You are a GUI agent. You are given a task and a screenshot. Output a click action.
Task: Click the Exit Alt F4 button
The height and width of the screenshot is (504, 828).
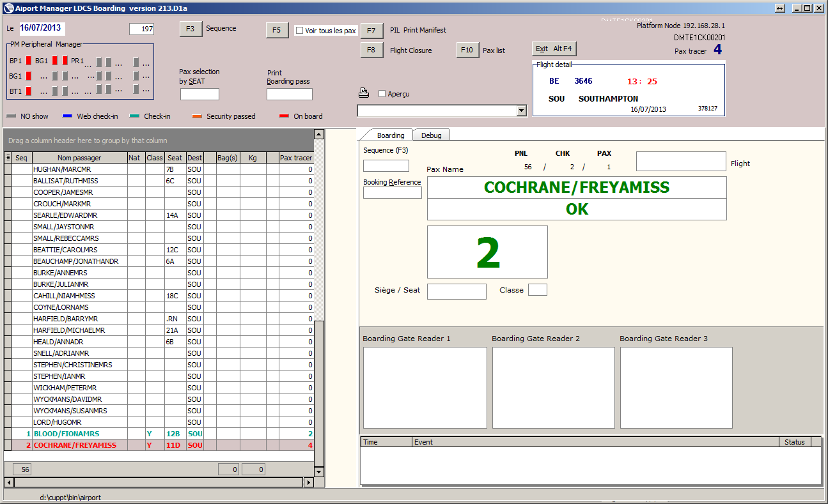(x=554, y=49)
